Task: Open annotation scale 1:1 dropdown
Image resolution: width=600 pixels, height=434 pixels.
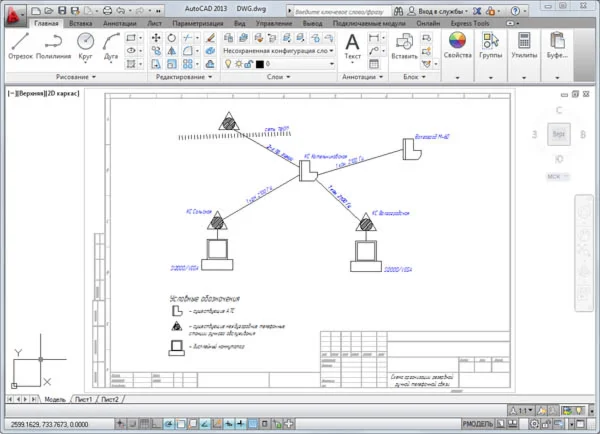Action: (522, 411)
